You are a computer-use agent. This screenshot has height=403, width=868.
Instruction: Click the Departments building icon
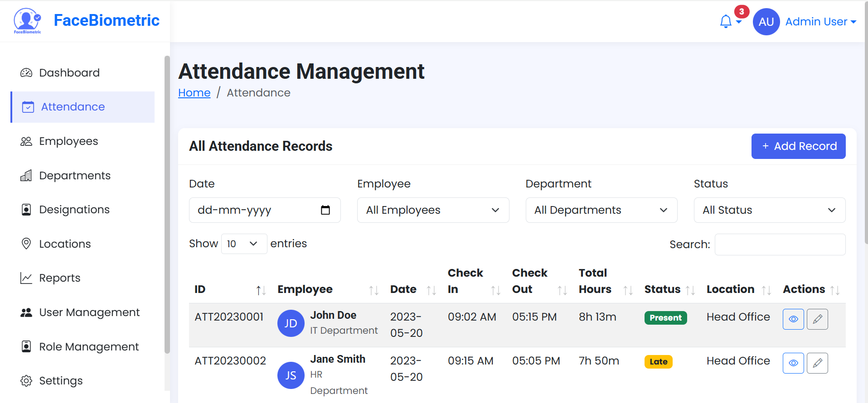tap(26, 176)
